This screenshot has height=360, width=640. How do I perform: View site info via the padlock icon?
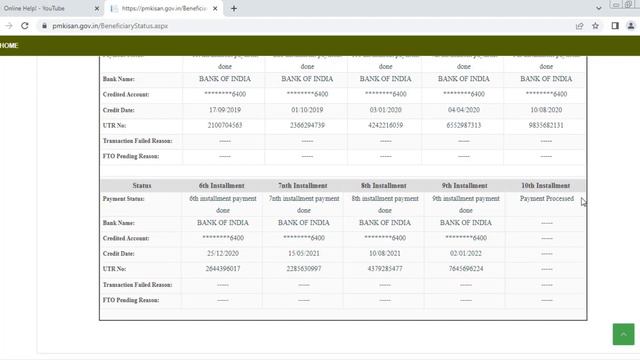coord(44,26)
